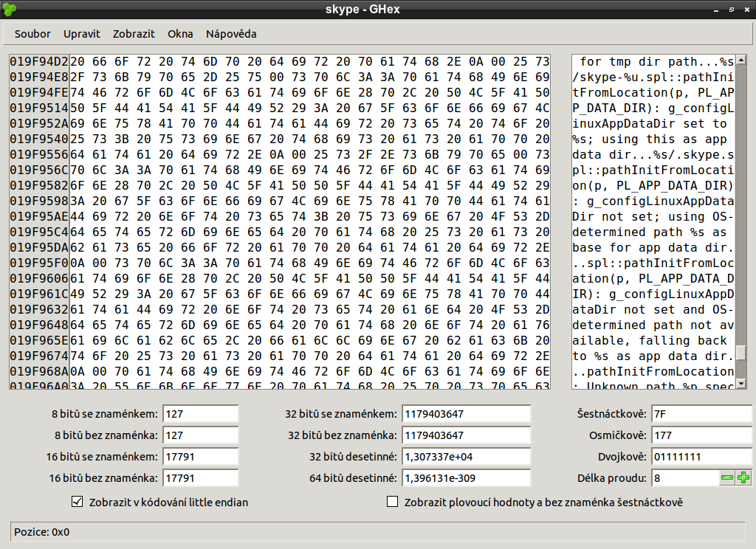
Task: Open the Zobrazit menu
Action: coord(134,34)
